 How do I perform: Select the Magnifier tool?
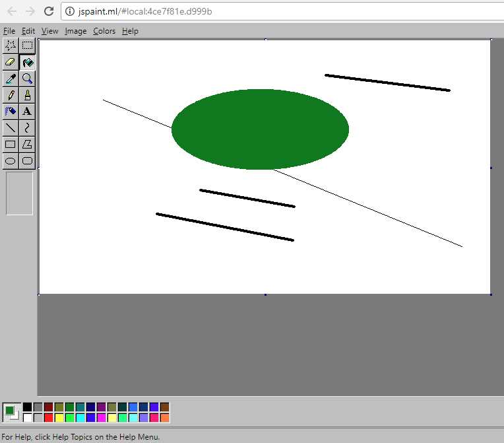pyautogui.click(x=27, y=79)
